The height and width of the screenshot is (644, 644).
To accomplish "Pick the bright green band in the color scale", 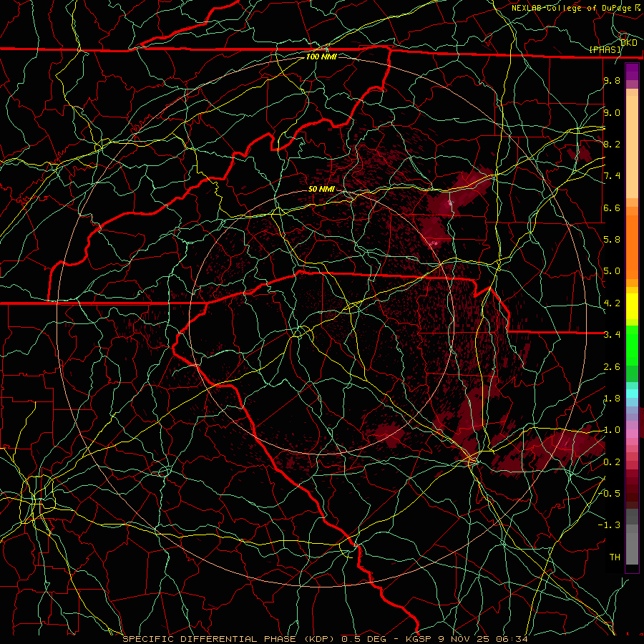I will [632, 345].
